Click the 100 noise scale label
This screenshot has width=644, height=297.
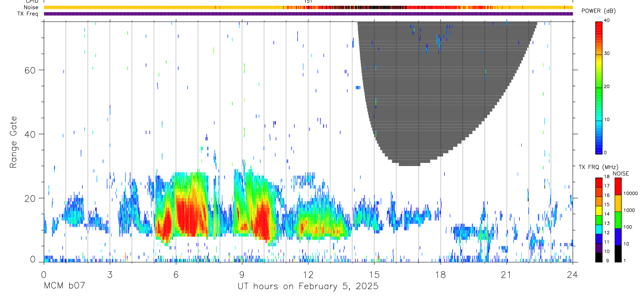[x=628, y=227]
